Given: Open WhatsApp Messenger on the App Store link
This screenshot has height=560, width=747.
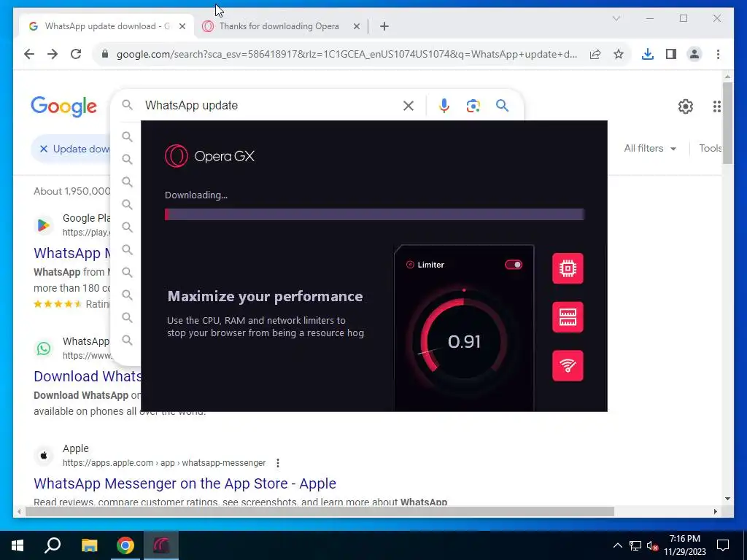Looking at the screenshot, I should pos(185,483).
